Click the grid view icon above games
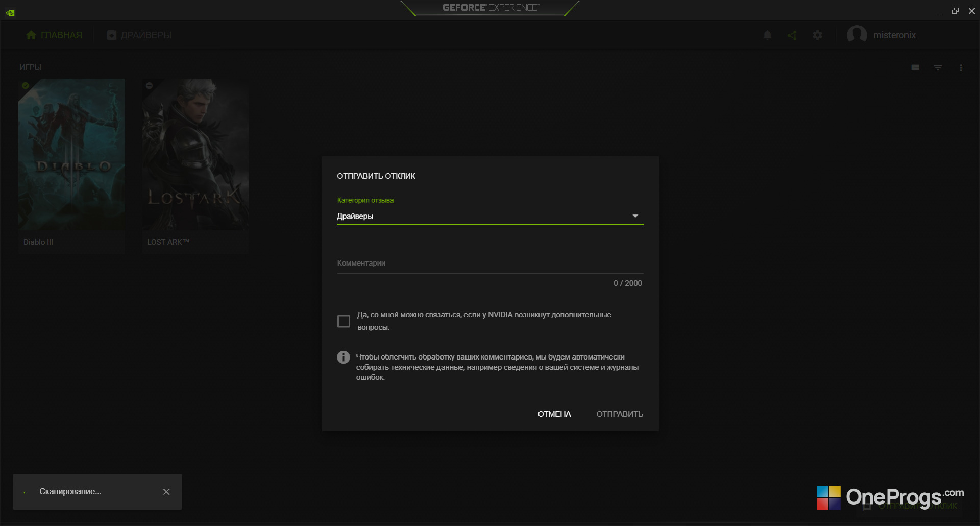The width and height of the screenshot is (980, 526). (915, 67)
